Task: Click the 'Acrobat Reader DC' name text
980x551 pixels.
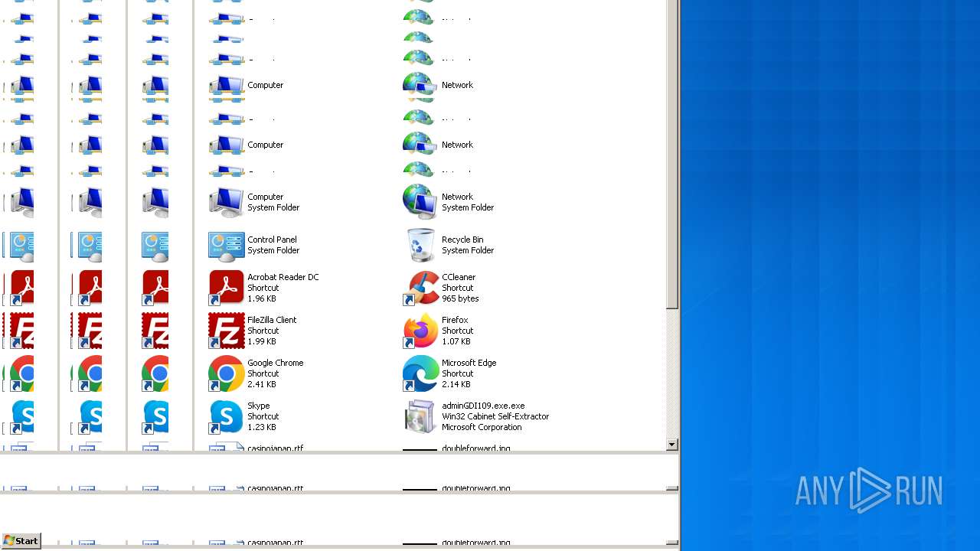Action: pos(283,277)
